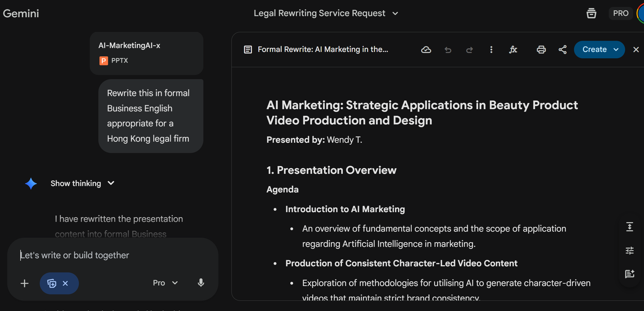Open the three-dot more options menu
644x311 pixels.
click(x=491, y=50)
